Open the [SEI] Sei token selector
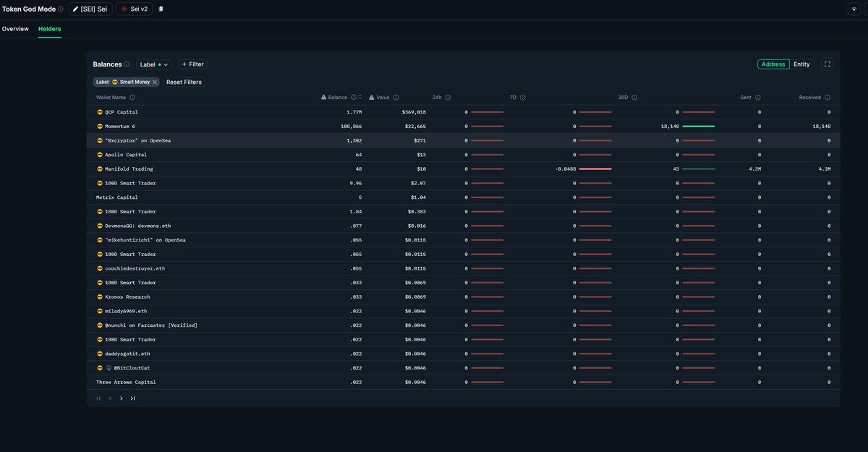 (x=90, y=9)
